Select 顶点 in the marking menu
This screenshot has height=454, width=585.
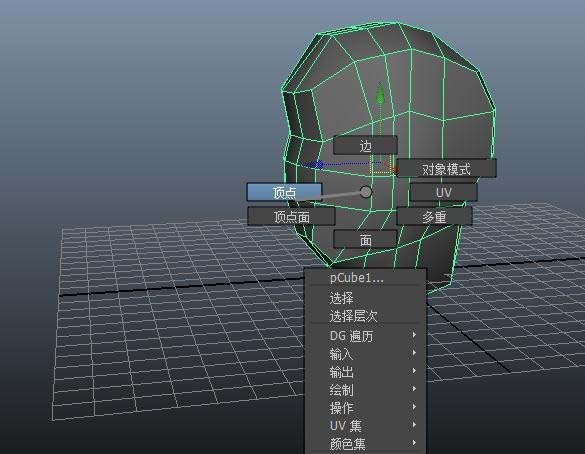[x=284, y=192]
